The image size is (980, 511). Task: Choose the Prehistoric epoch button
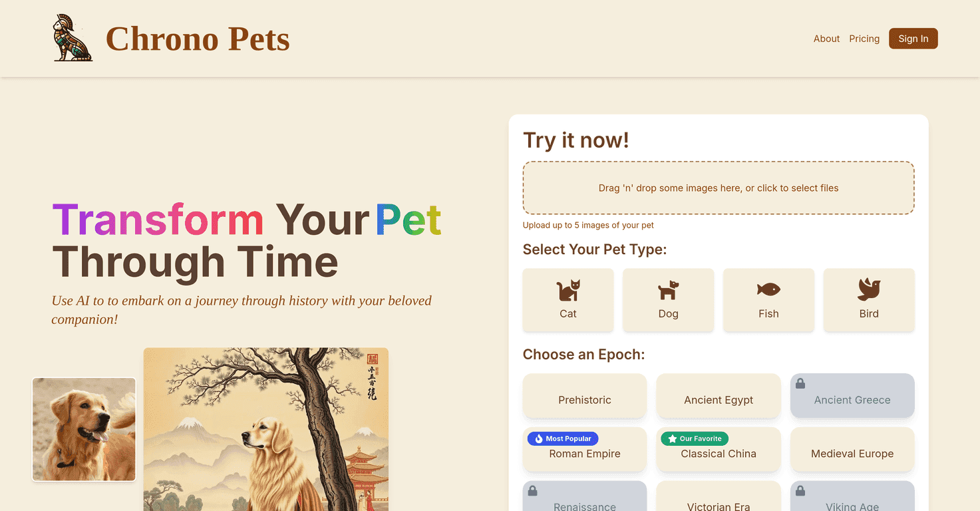pos(584,399)
